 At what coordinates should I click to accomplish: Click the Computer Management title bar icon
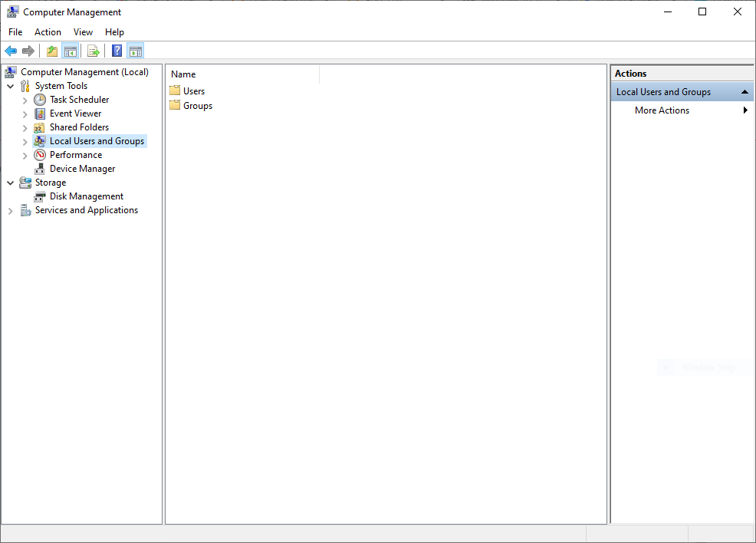12,12
